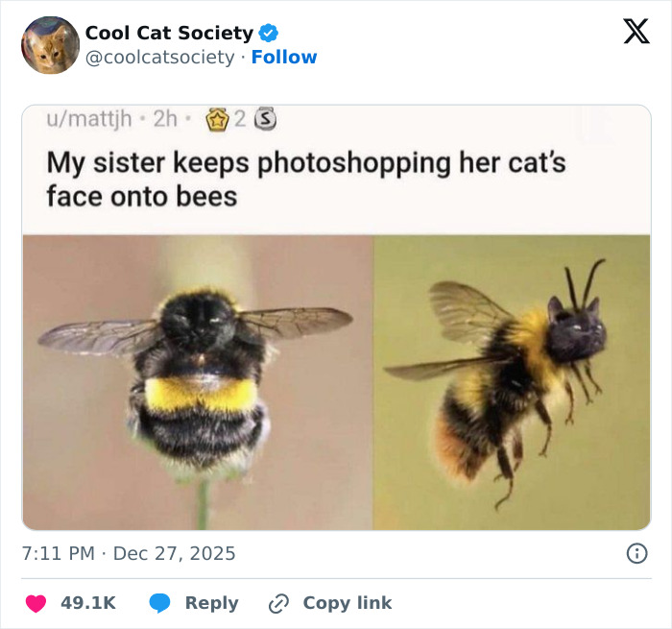Click the u/mattjh username
672x629 pixels.
[89, 119]
